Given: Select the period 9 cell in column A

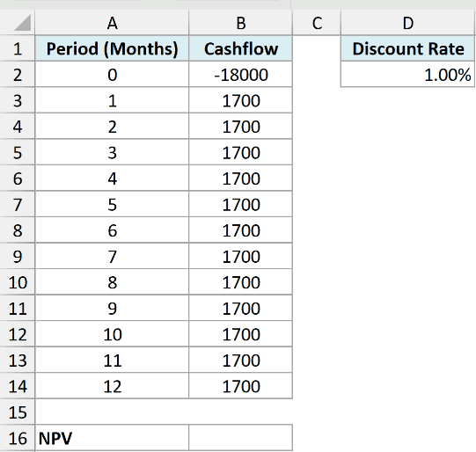Looking at the screenshot, I should [112, 309].
